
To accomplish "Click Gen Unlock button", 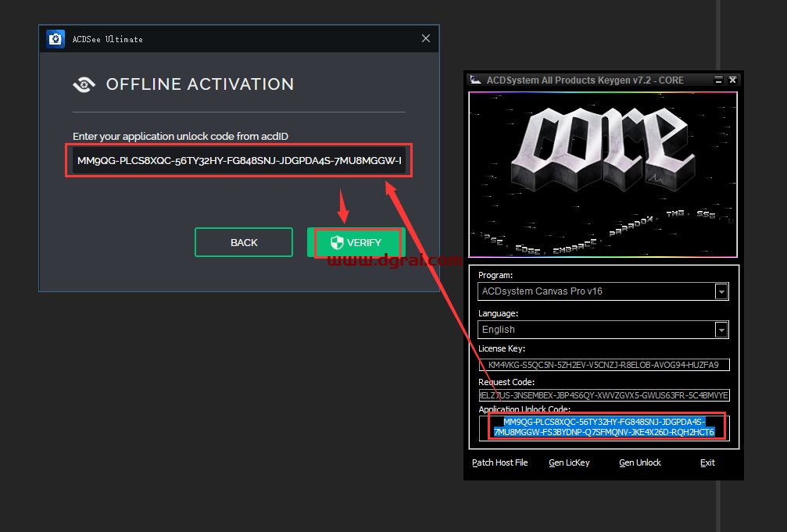I will [x=639, y=462].
